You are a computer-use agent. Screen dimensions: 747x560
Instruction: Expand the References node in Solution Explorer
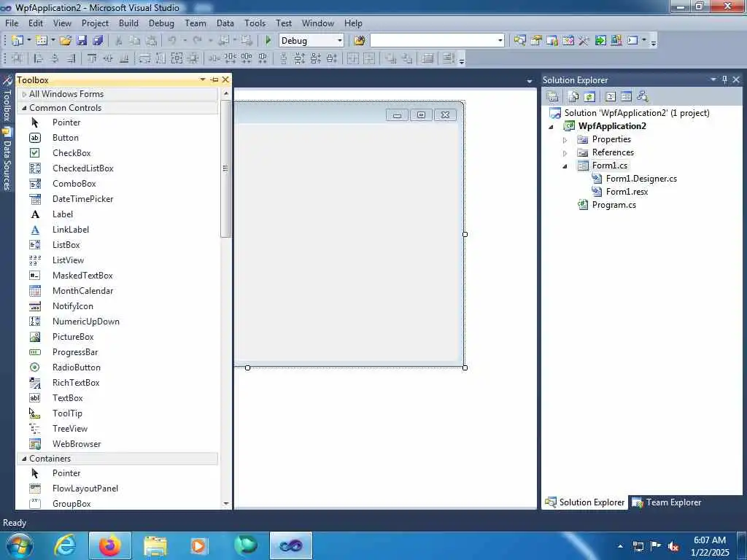pos(565,153)
